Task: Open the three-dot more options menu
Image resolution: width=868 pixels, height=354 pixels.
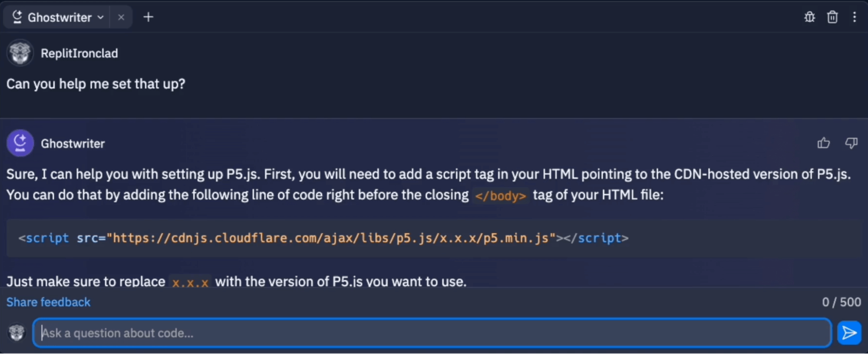Action: pos(854,17)
